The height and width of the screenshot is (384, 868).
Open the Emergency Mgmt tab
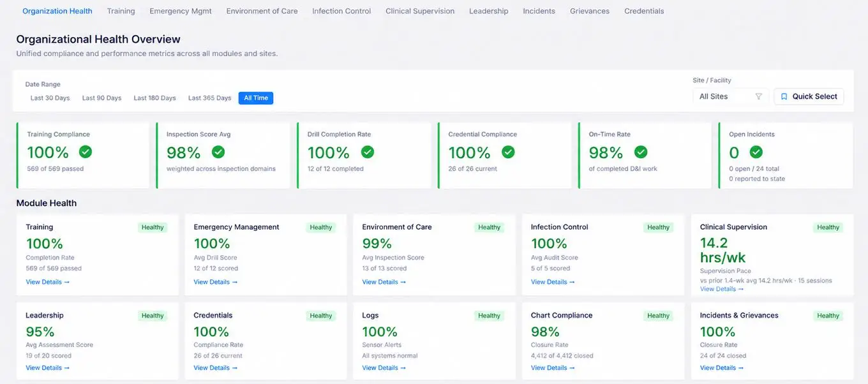coord(181,11)
